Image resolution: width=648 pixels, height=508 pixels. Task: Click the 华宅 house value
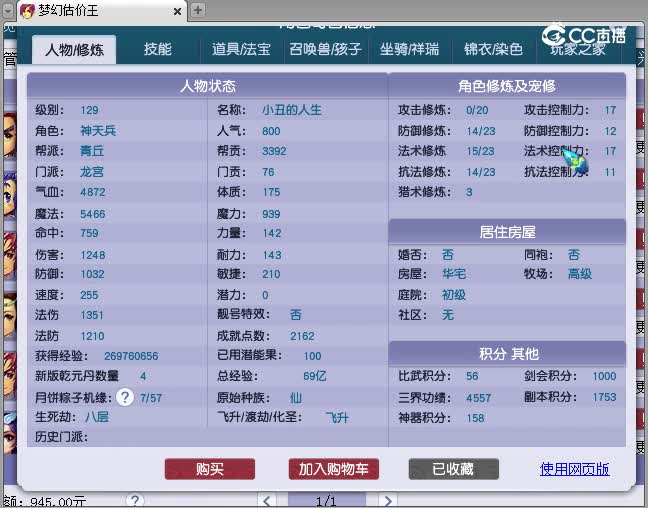454,274
